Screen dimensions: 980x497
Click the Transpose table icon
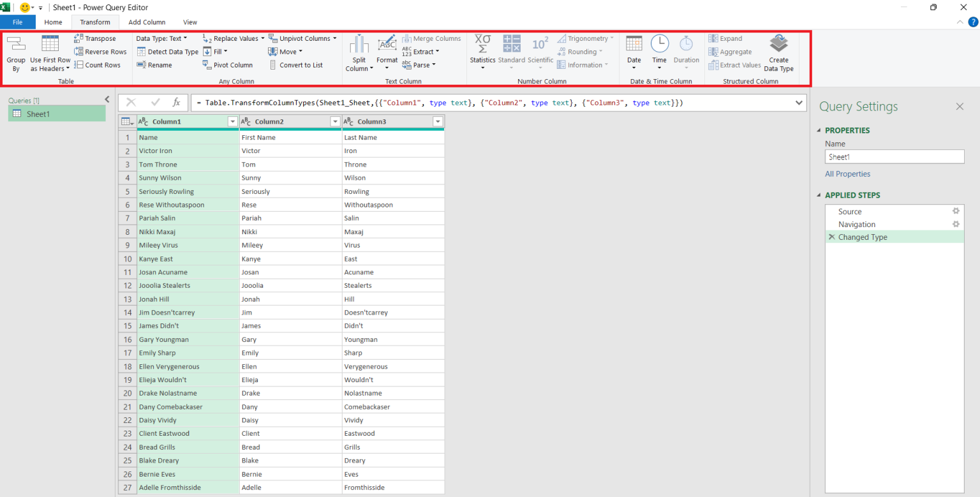coord(79,38)
